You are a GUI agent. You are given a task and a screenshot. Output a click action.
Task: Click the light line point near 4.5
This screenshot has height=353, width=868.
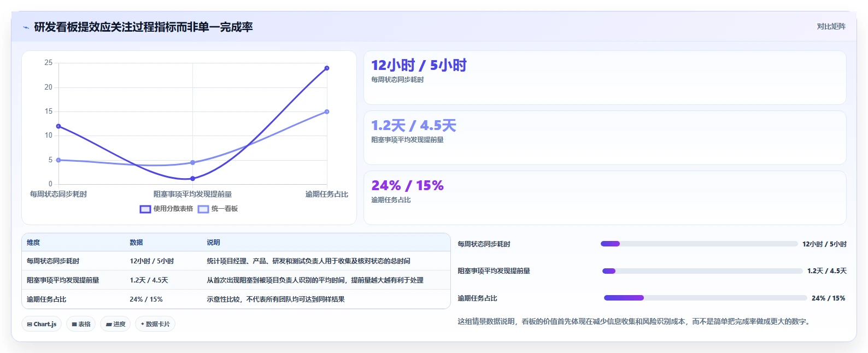pos(192,163)
